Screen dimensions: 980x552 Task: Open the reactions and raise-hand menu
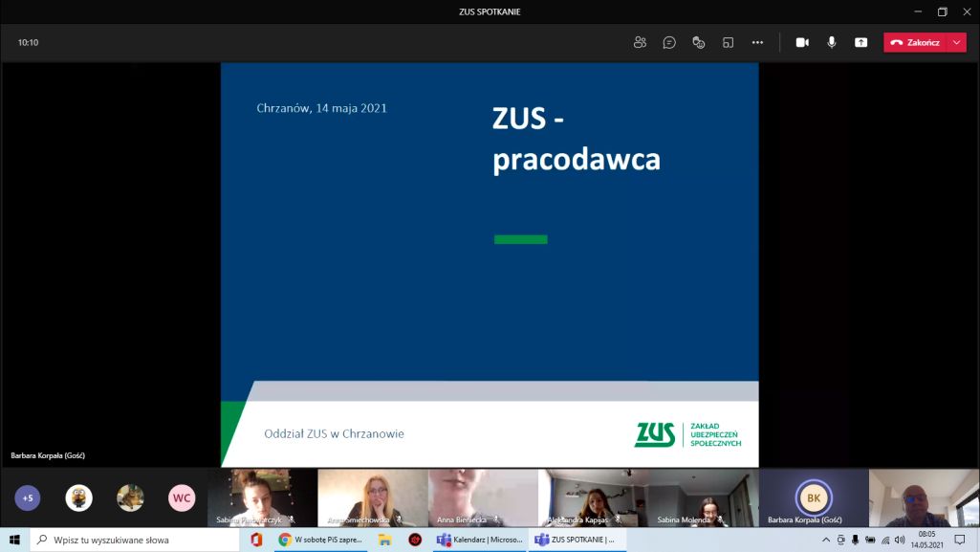pyautogui.click(x=698, y=42)
